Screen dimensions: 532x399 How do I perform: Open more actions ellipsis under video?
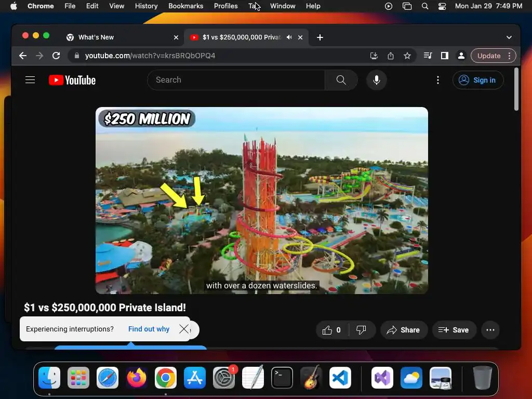490,330
